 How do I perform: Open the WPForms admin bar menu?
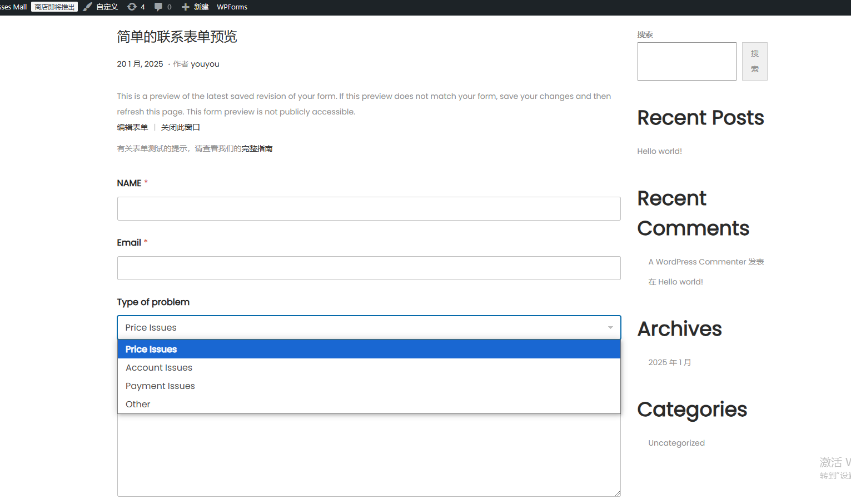[232, 7]
